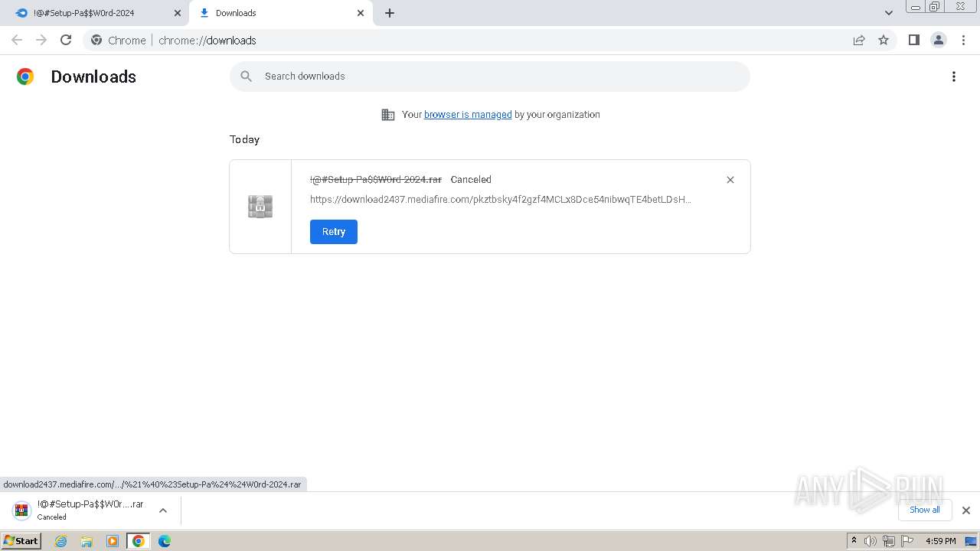This screenshot has width=980, height=551.
Task: Click the Search downloads field
Action: (490, 77)
